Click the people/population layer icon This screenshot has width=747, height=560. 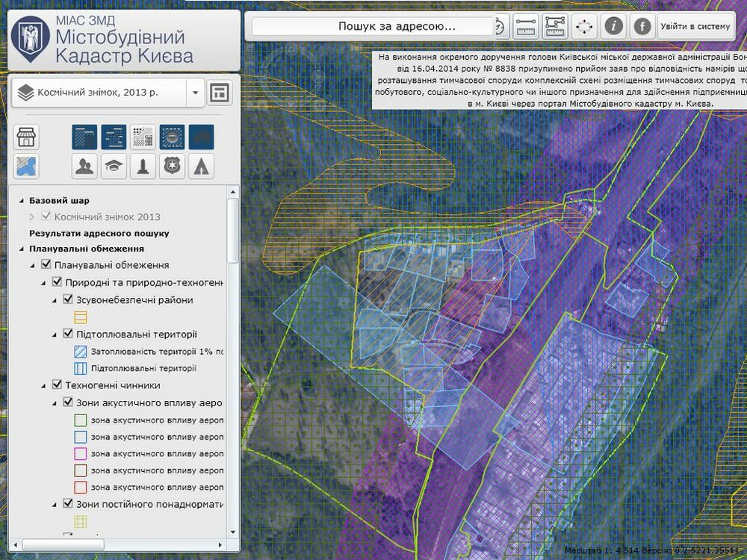pos(84,166)
